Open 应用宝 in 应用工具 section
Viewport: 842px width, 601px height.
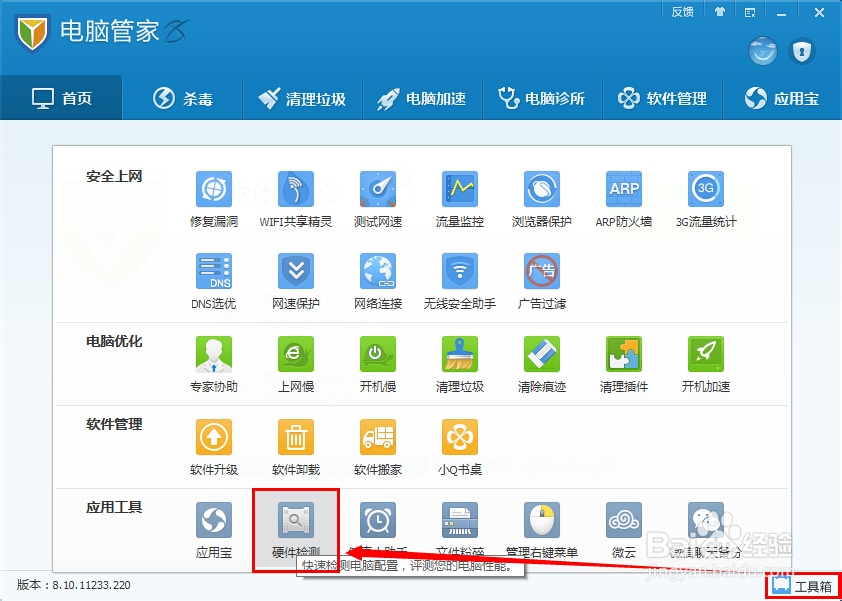[x=214, y=531]
